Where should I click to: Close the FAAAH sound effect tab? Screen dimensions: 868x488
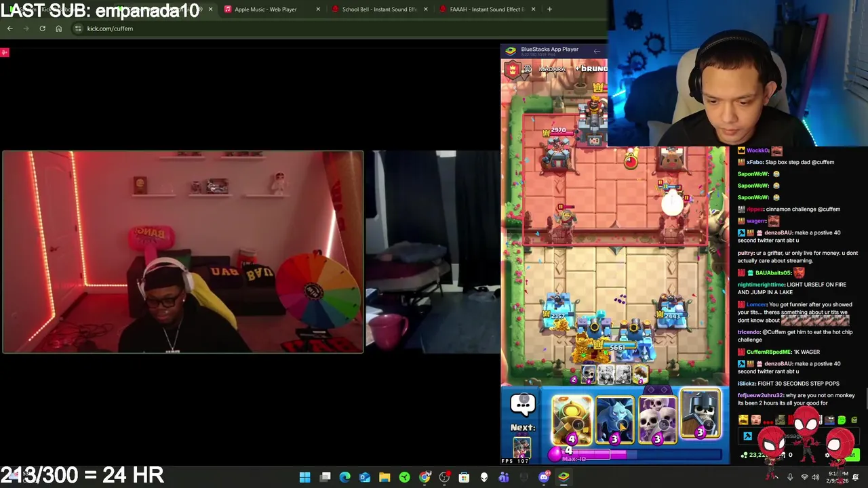[x=534, y=9]
